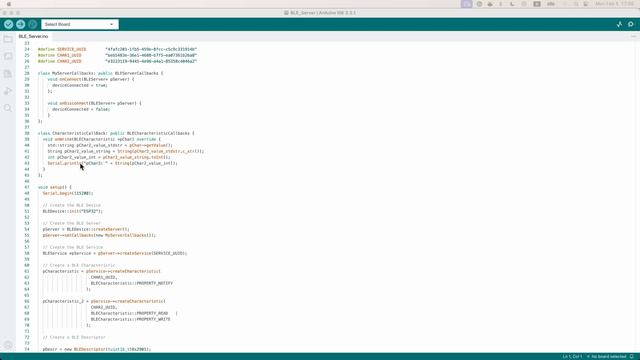Open the Library Manager sidebar icon
This screenshot has width=640, height=360.
(8, 74)
